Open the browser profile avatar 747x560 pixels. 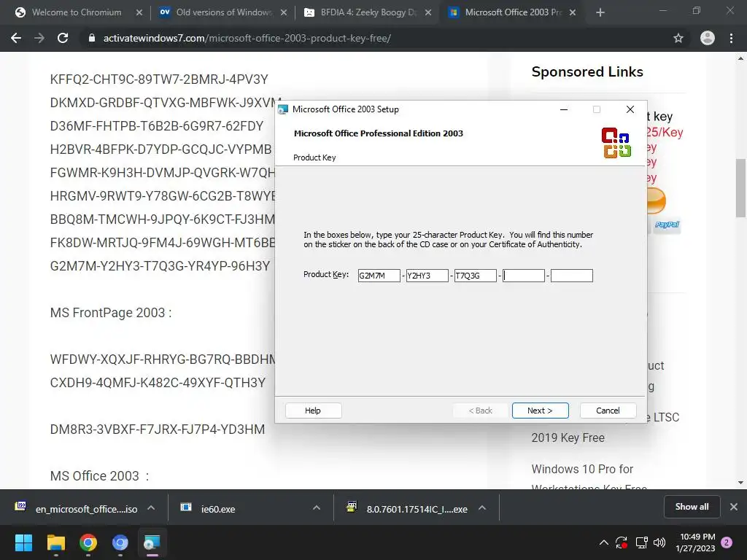(708, 38)
